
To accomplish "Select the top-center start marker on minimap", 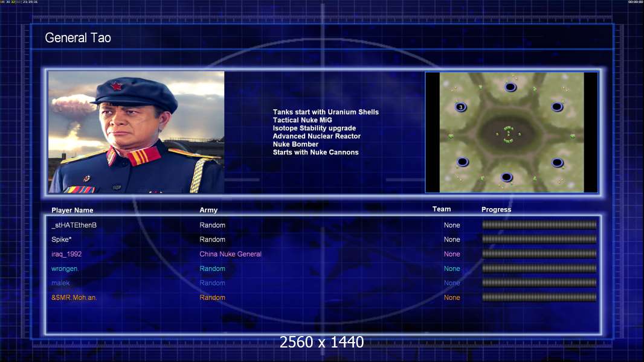I will (x=510, y=87).
